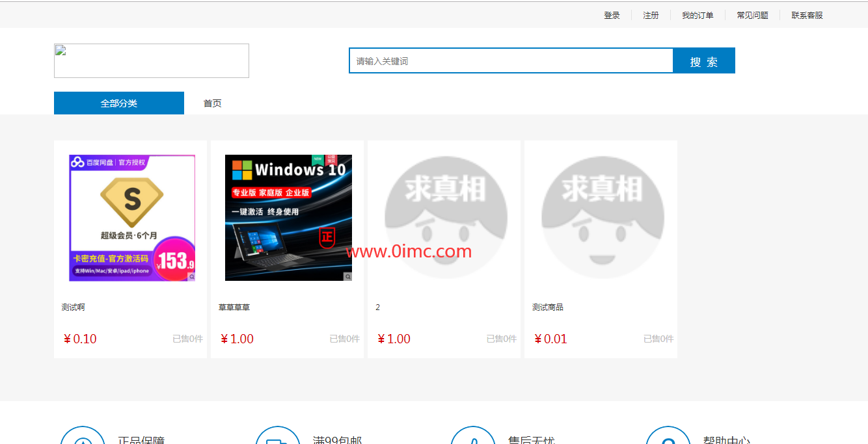Click the ¥1.00 price of product 2

(x=394, y=339)
